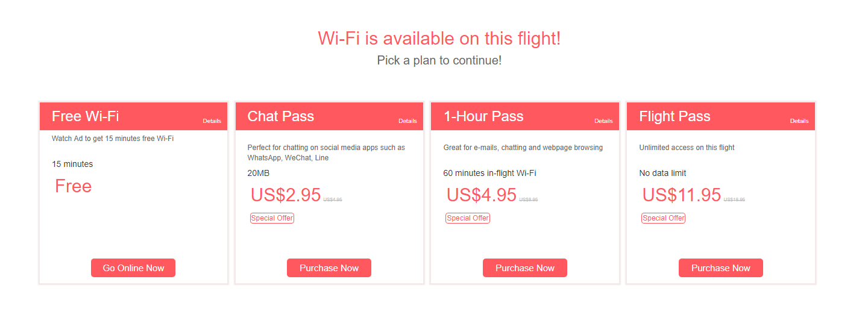
Task: Click the US$2.95 price
Action: click(x=286, y=195)
